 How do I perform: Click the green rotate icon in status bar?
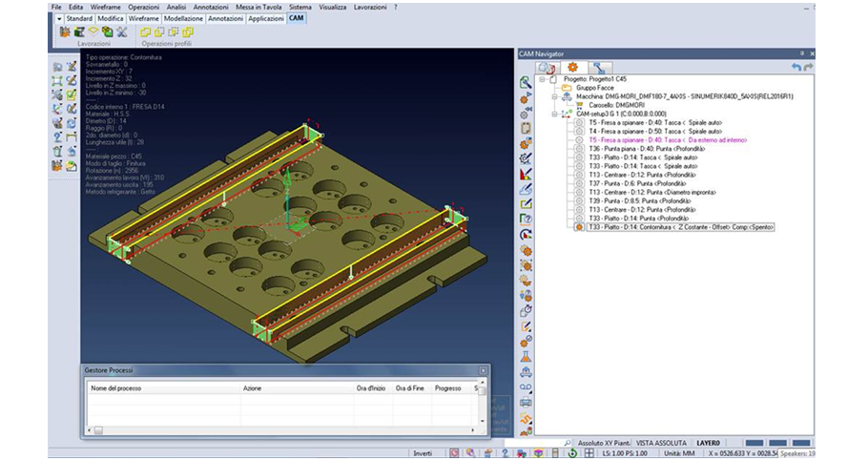click(x=572, y=453)
